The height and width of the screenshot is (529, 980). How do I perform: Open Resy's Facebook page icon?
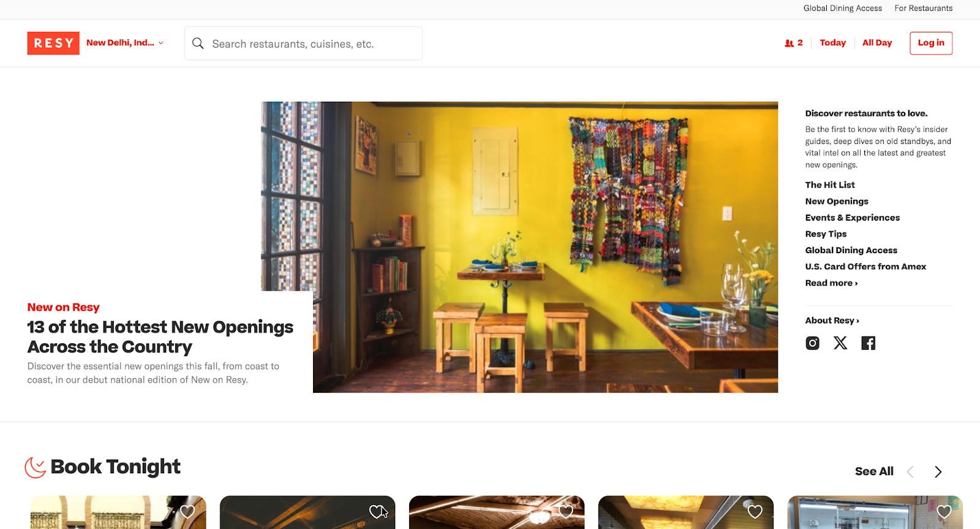click(x=869, y=343)
